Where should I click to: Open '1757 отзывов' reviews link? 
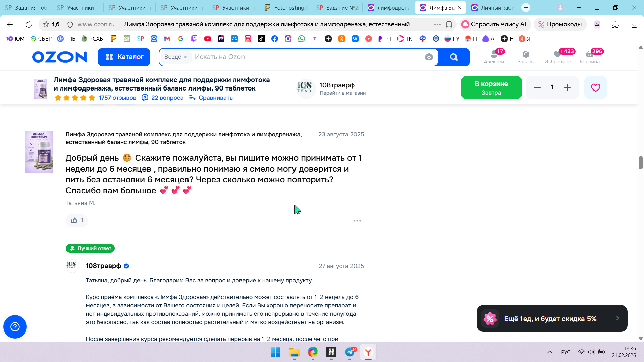tap(117, 98)
